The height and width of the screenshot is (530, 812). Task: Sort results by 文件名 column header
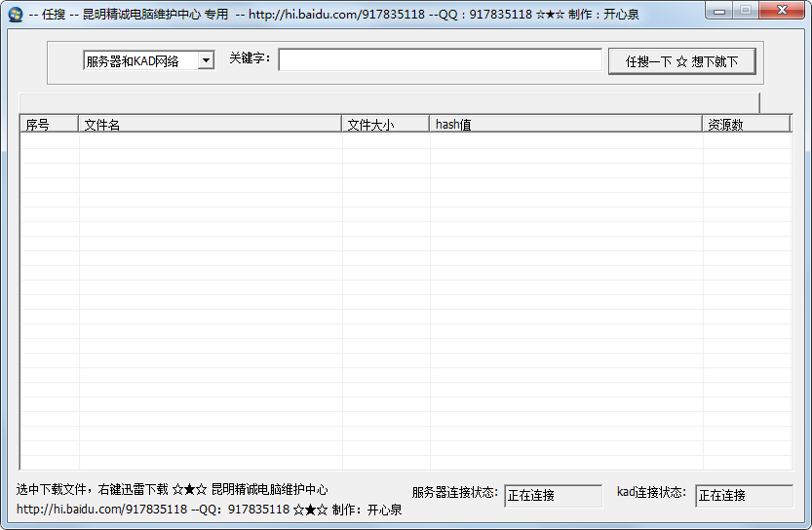point(210,124)
